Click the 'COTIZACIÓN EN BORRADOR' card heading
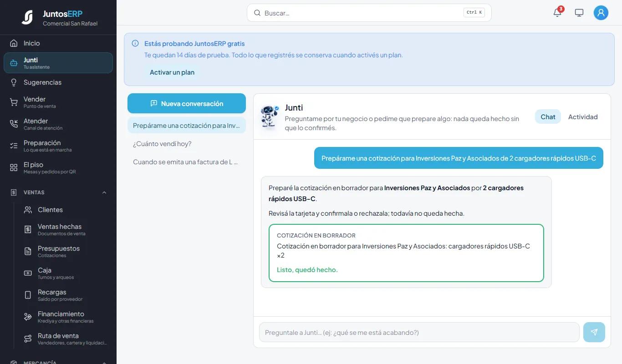This screenshot has width=622, height=364. coord(316,236)
